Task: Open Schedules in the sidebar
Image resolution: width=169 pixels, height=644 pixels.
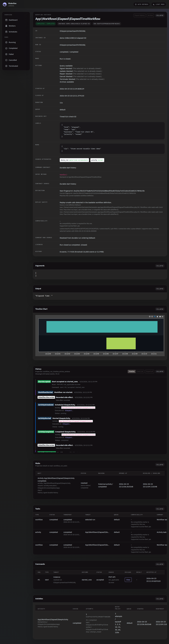Action: (x=16, y=32)
